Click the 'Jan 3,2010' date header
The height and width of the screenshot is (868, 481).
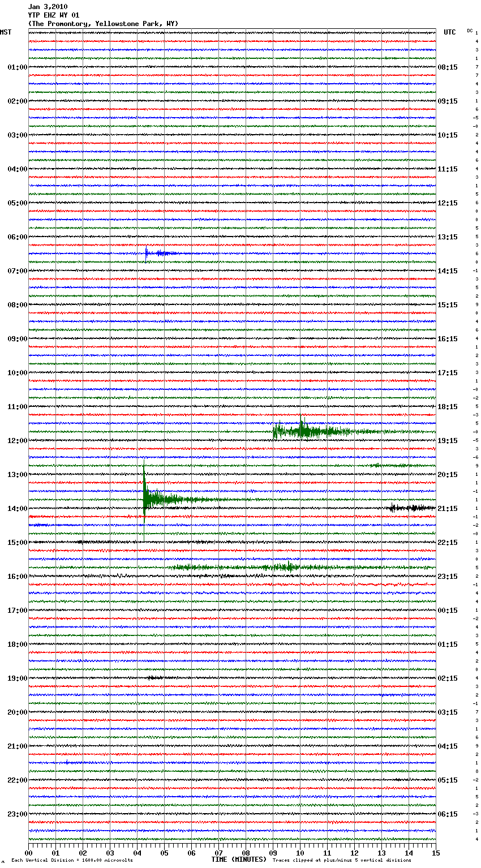[x=48, y=7]
